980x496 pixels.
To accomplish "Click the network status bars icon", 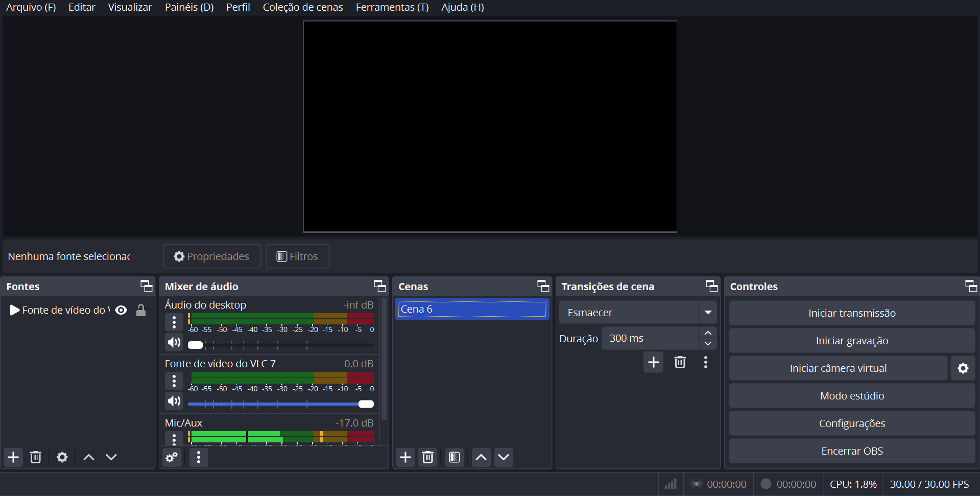I will pos(671,484).
